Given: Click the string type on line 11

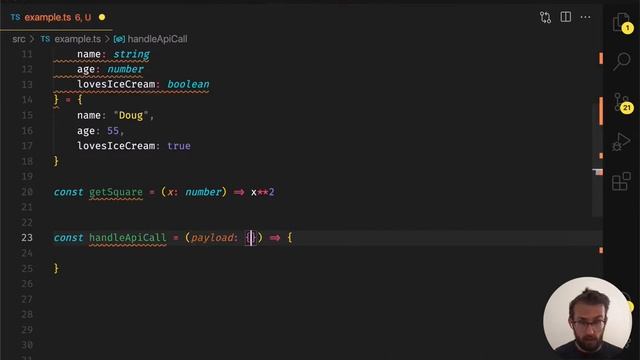Looking at the screenshot, I should (131, 54).
